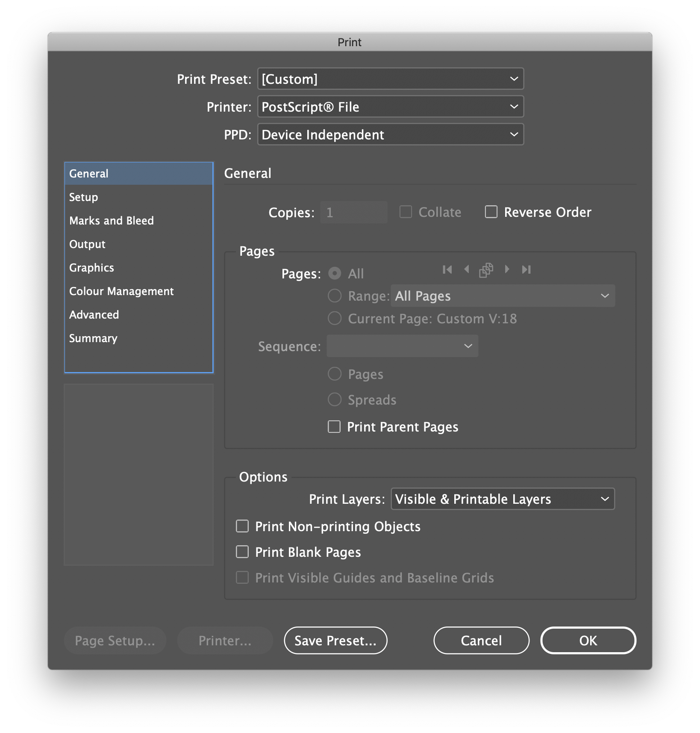This screenshot has height=733, width=700.
Task: Open the PPD dropdown
Action: pos(390,134)
